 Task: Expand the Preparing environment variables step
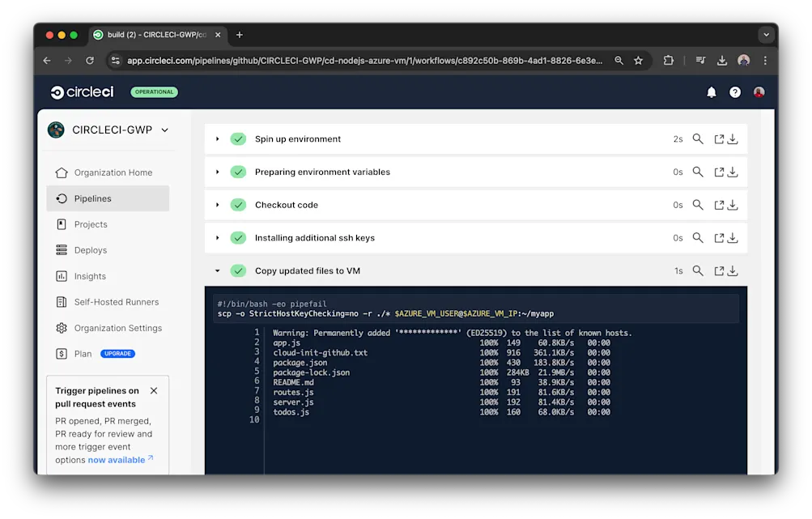(x=216, y=172)
